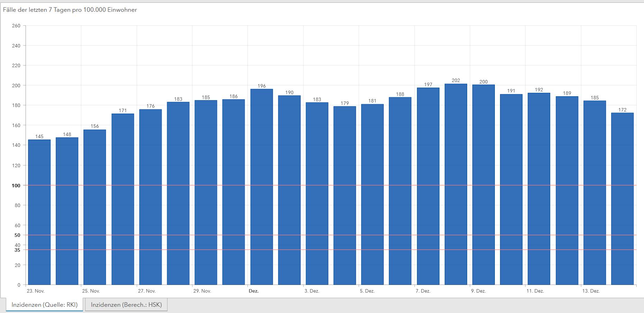Click the bar labeled 196

262,187
